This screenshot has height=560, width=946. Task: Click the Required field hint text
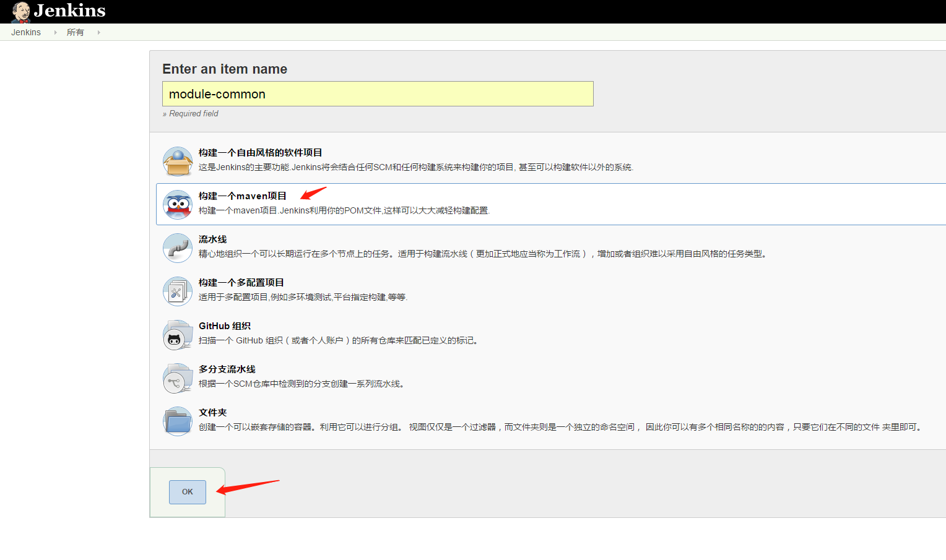(x=191, y=114)
